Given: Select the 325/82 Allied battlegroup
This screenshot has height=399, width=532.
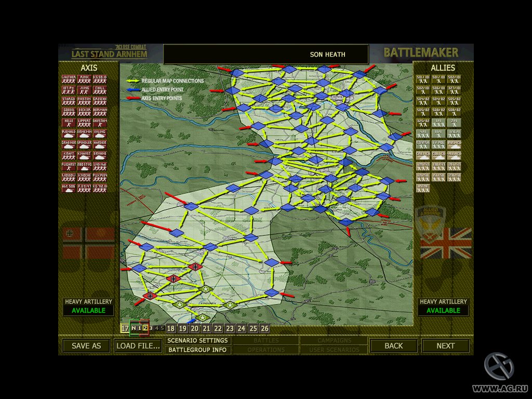Looking at the screenshot, I should pos(423,123).
